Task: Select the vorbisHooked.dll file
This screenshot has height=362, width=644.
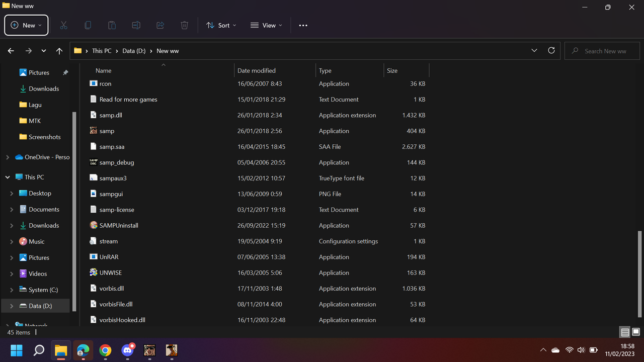Action: point(122,320)
